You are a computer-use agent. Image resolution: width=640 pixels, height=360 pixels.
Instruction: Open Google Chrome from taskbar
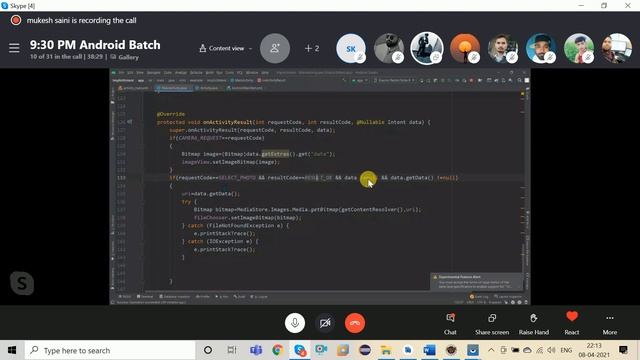click(278, 350)
